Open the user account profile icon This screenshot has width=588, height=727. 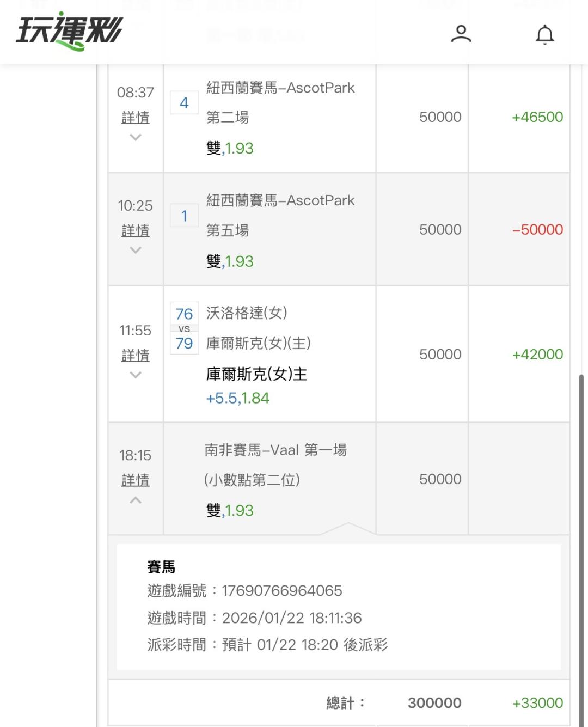[x=461, y=34]
